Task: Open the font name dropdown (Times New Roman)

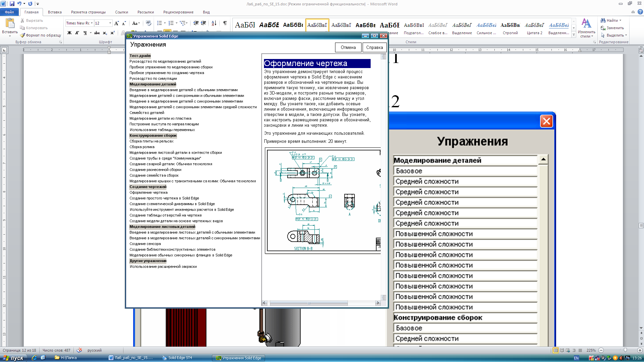Action: tap(92, 23)
